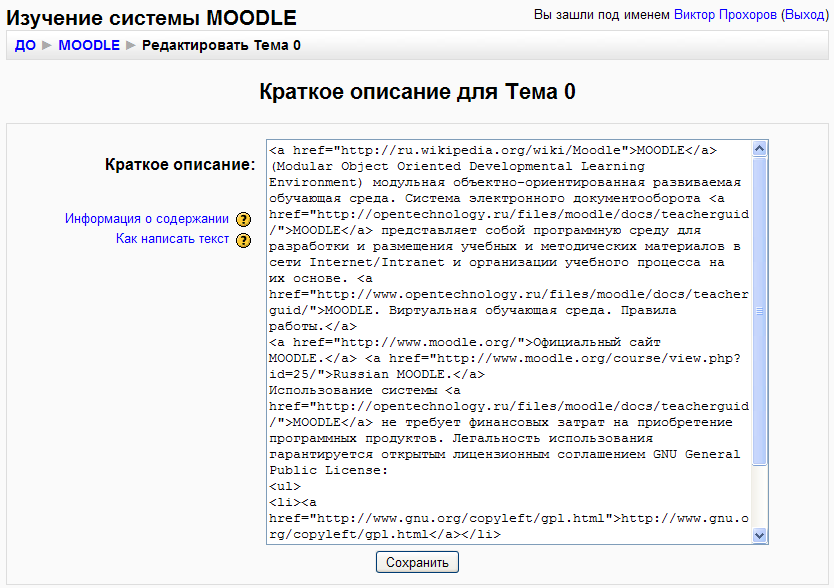Screen dimensions: 834x588
Task: Click the Редактировать Тема 0 breadcrumb text
Action: pos(221,45)
